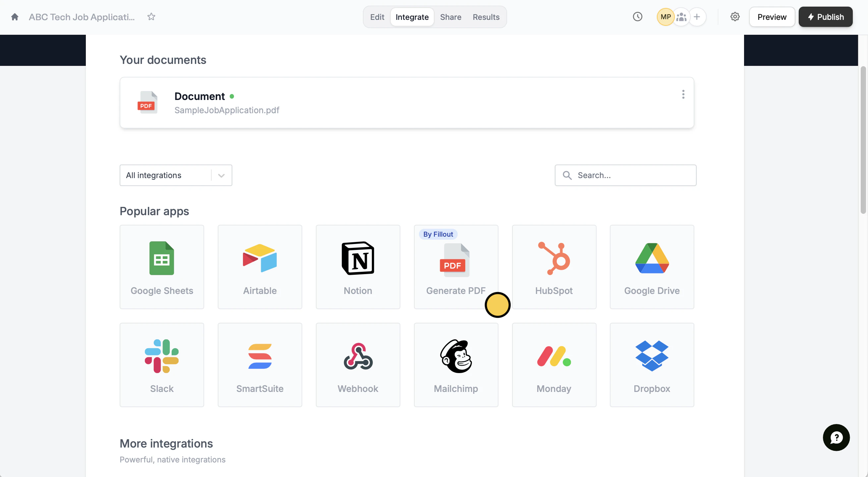Open revision history clock icon

click(x=637, y=17)
